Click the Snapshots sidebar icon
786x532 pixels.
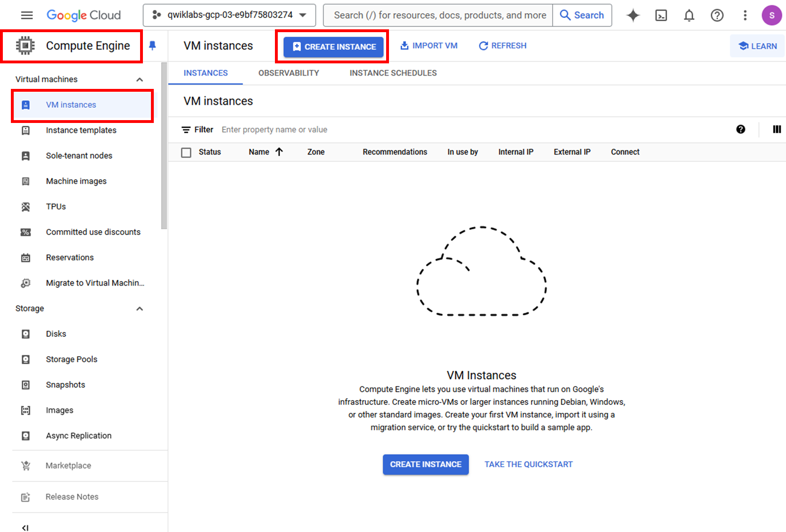[x=26, y=385]
